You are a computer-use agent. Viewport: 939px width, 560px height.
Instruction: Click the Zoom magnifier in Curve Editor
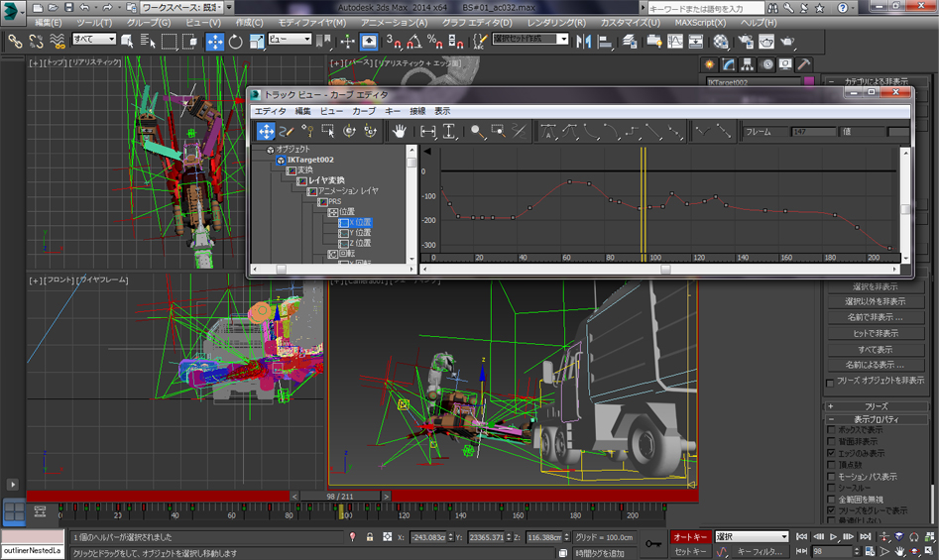(x=478, y=131)
